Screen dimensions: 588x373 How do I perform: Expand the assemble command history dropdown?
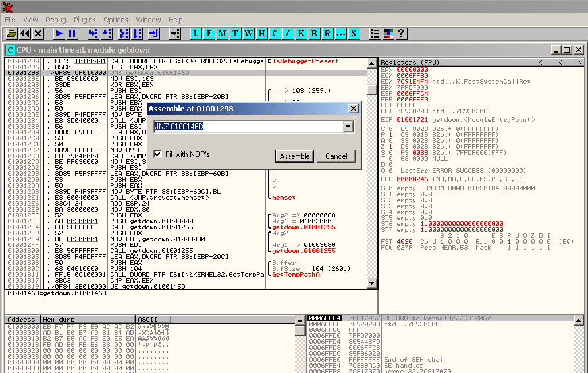click(x=348, y=127)
